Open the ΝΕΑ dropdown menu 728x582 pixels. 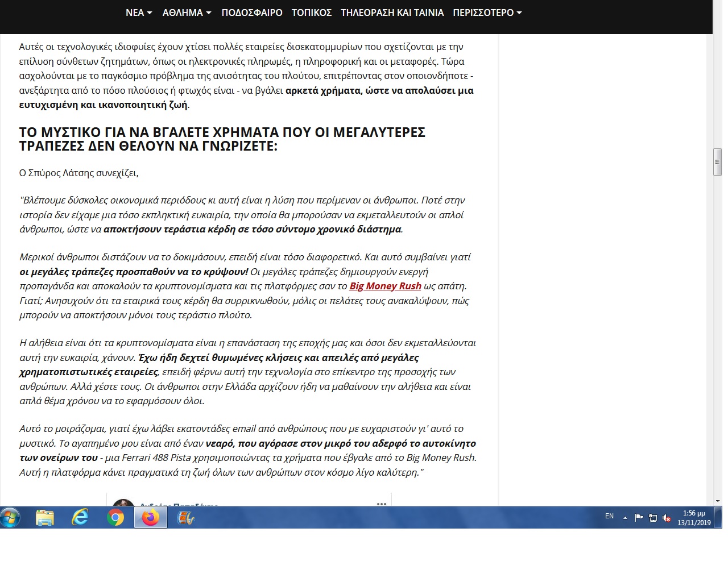click(x=139, y=13)
